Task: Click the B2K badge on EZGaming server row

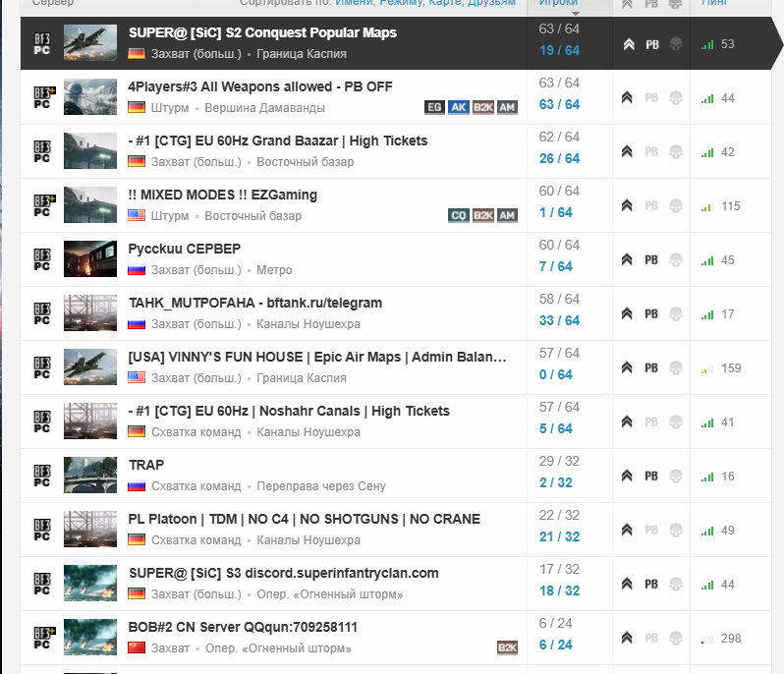Action: pyautogui.click(x=483, y=215)
